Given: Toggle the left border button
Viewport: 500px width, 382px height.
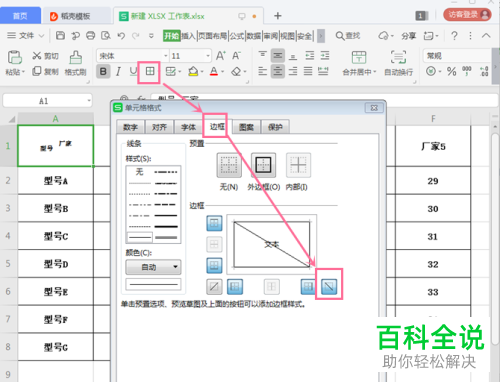Looking at the screenshot, I should pos(235,286).
